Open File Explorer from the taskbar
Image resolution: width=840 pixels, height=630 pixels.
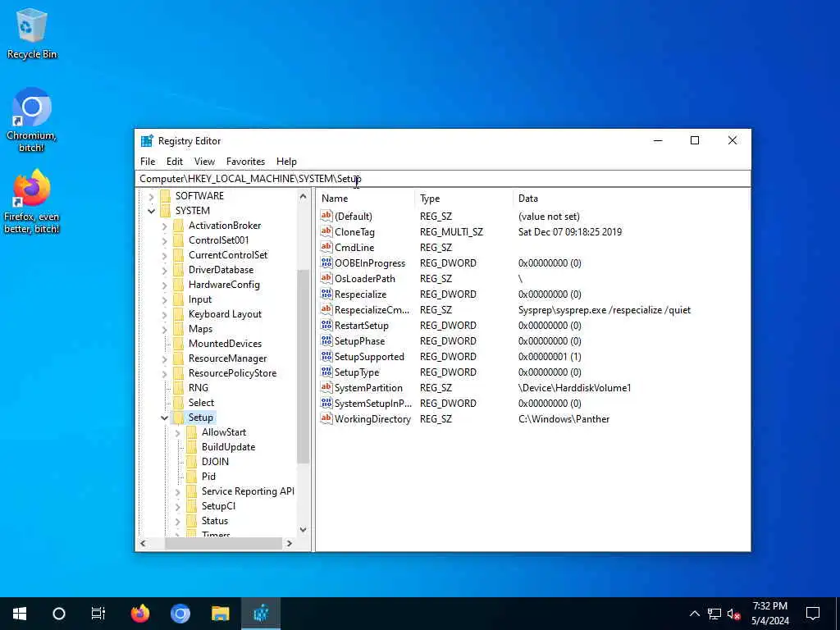click(x=220, y=614)
